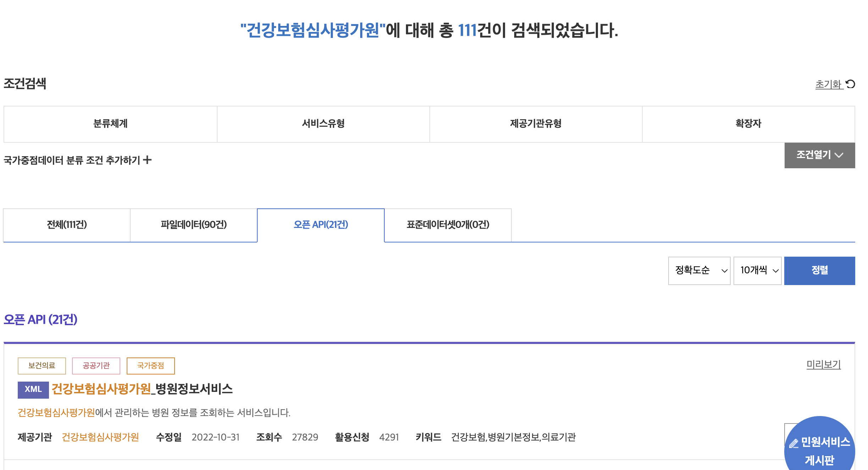Click the XML format badge
The image size is (868, 470).
point(33,389)
